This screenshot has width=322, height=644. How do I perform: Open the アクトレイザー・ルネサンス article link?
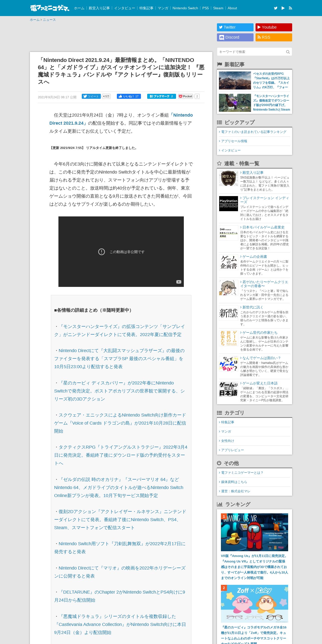pos(120,520)
